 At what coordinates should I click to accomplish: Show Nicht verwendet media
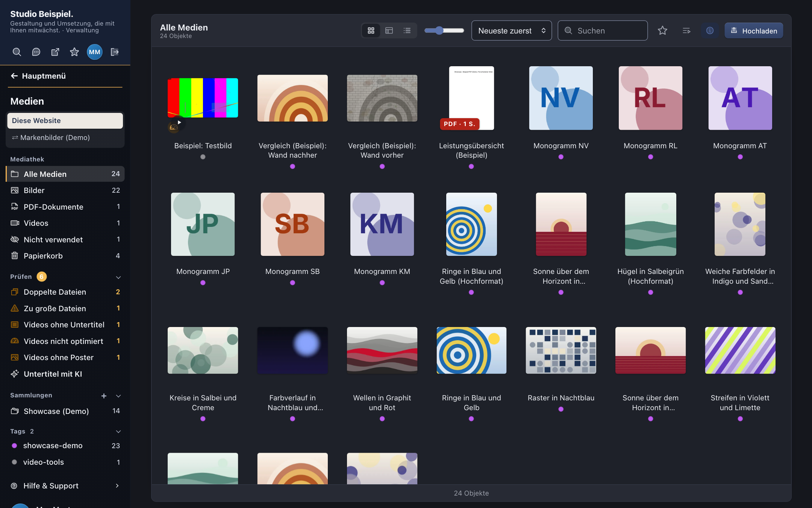(65, 239)
